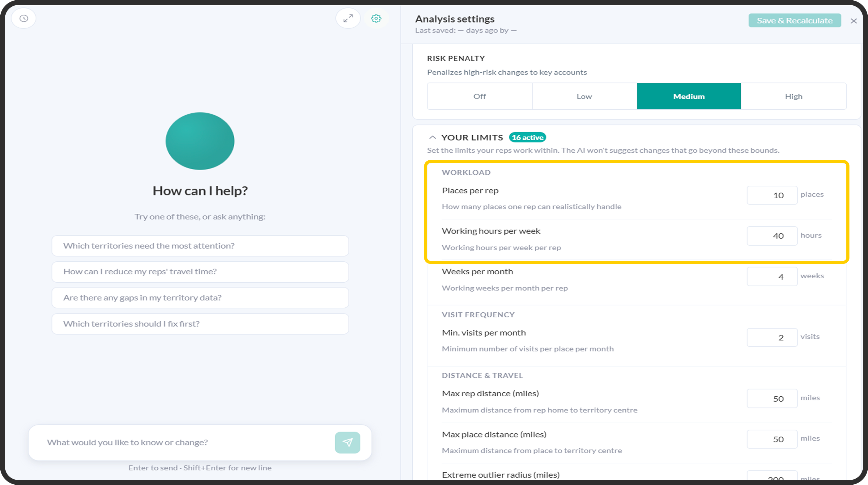868x485 pixels.
Task: Edit Places per rep value
Action: [772, 195]
